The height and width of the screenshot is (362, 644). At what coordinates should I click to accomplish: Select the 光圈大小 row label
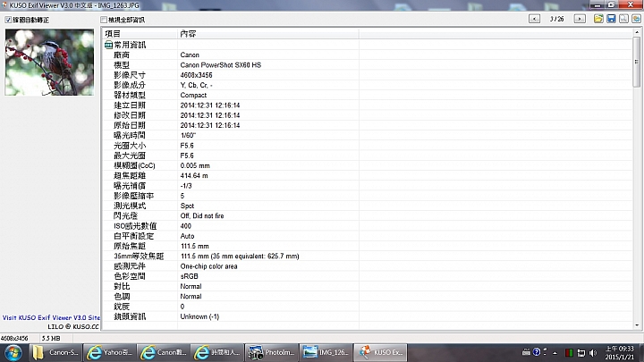pos(130,146)
